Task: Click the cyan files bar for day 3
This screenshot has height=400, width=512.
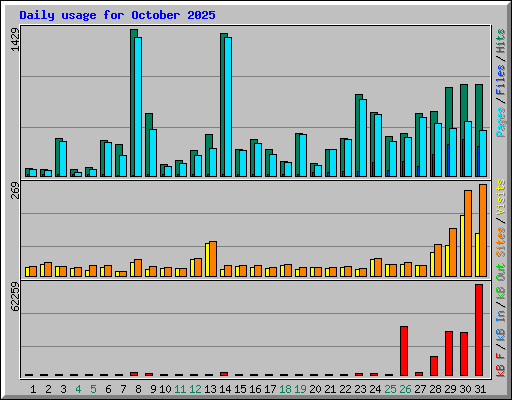Action: [63, 159]
